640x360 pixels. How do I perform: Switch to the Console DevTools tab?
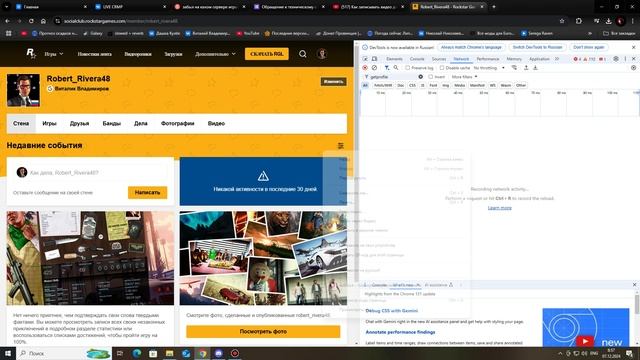coord(417,59)
